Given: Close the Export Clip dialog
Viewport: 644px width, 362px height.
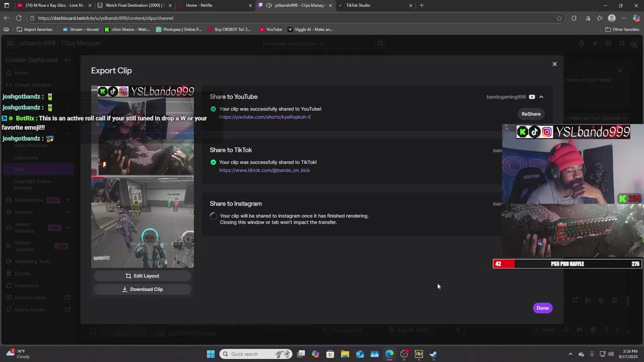Looking at the screenshot, I should [x=554, y=64].
